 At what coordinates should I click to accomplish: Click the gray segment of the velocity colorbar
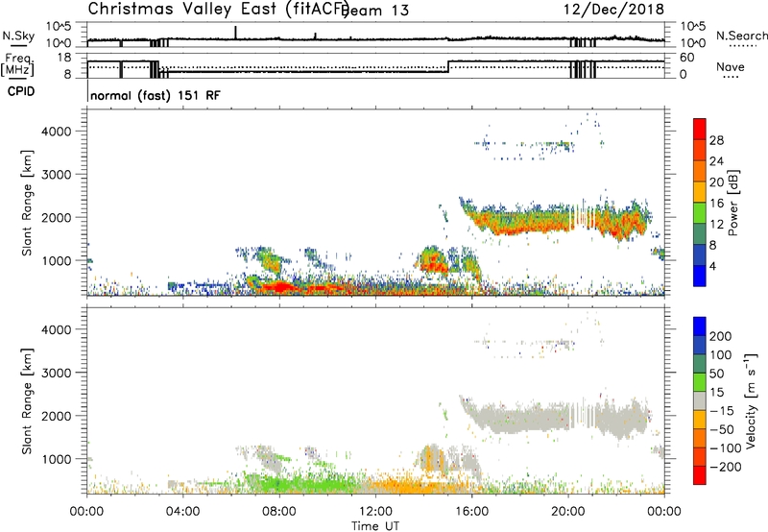(x=700, y=400)
